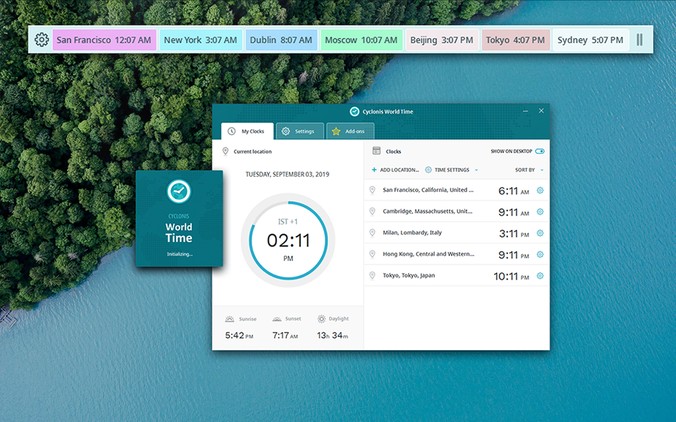This screenshot has height=422, width=676.
Task: Click the Clocks calendar icon
Action: [376, 151]
